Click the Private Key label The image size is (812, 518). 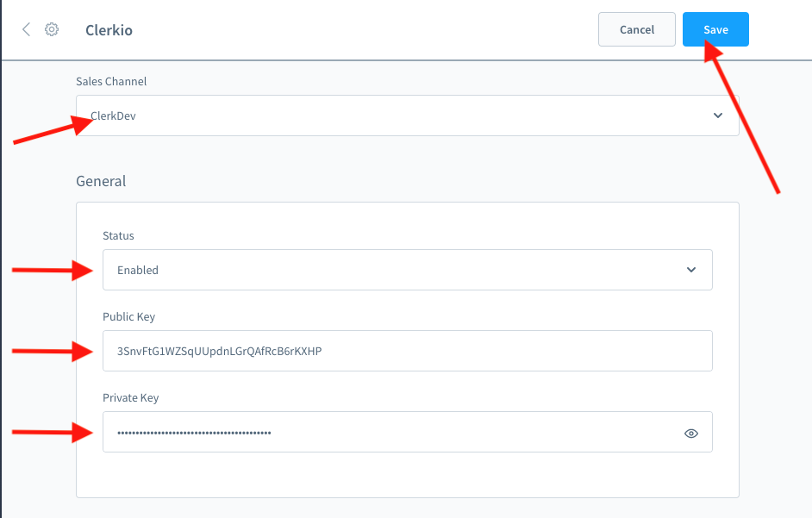pos(130,397)
